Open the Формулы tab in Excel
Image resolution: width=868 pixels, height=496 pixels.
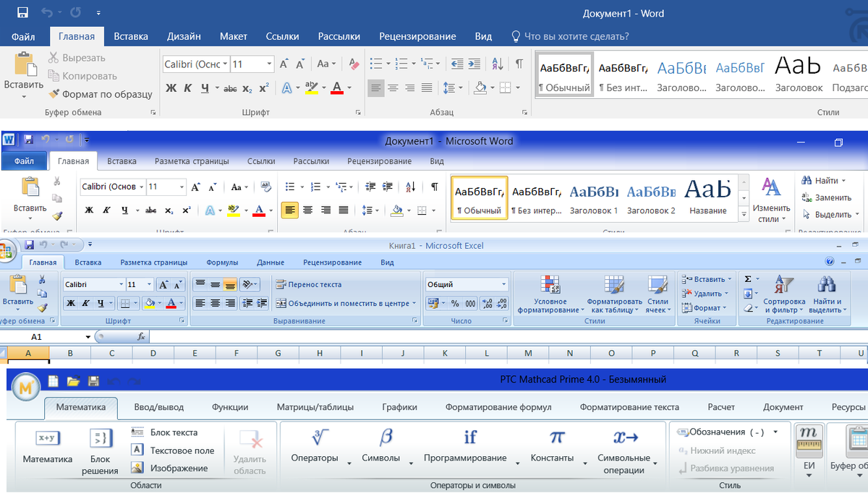222,262
